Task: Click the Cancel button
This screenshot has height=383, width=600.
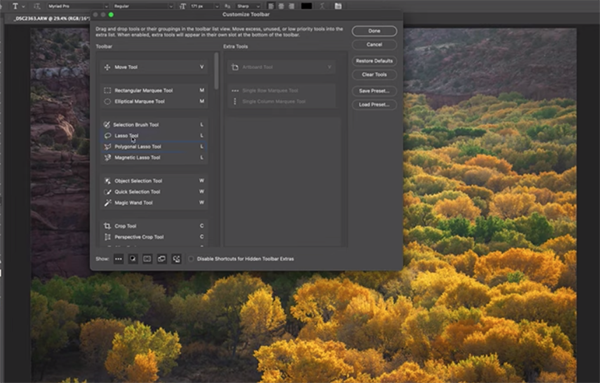Action: [x=374, y=45]
